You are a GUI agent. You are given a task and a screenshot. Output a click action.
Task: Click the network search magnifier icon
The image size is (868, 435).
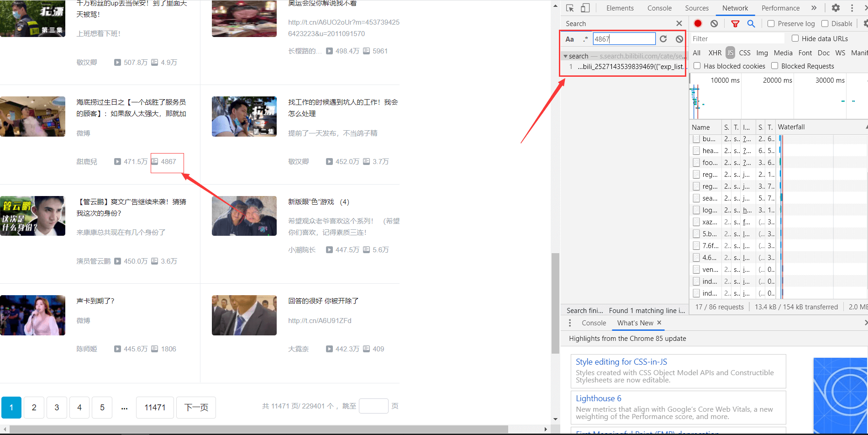click(751, 23)
